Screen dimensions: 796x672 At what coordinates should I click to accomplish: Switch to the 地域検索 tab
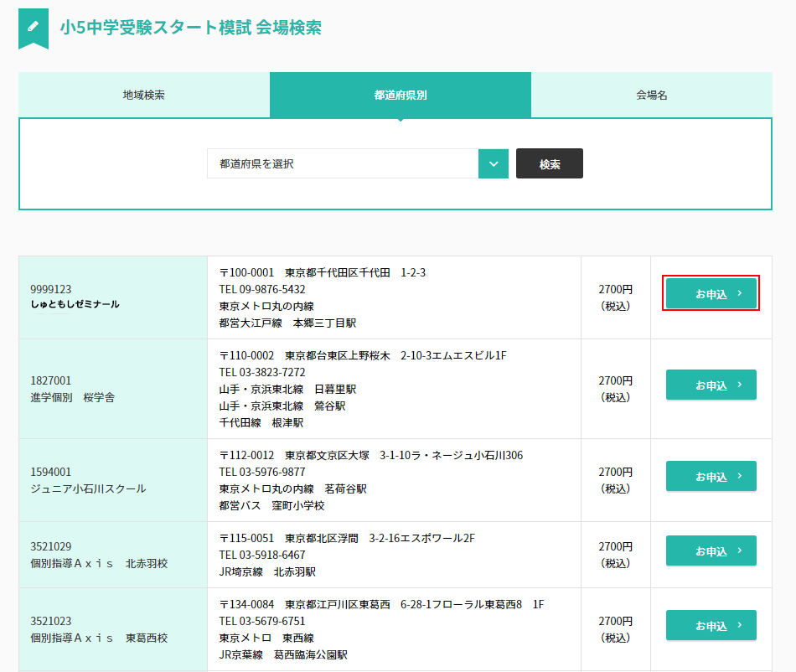144,95
